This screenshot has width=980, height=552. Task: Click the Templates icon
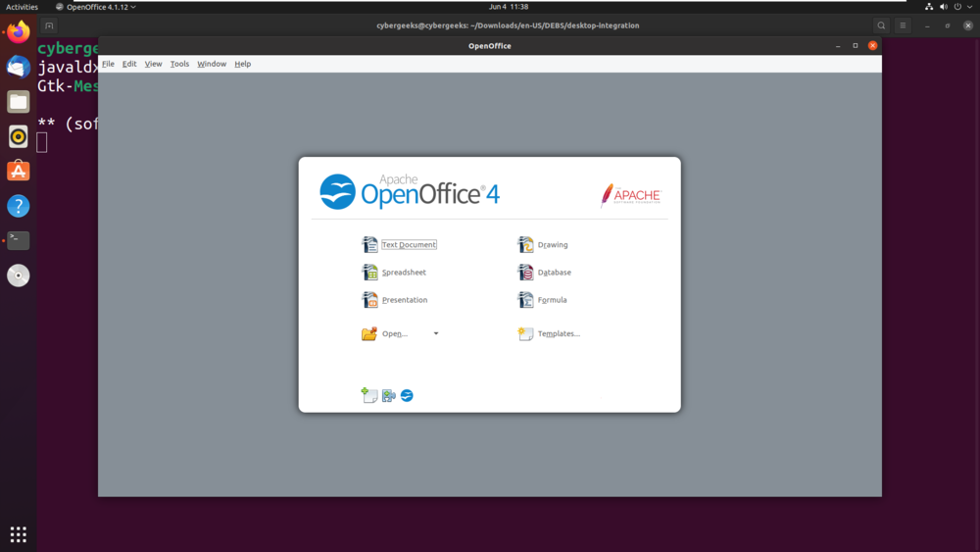coord(525,333)
